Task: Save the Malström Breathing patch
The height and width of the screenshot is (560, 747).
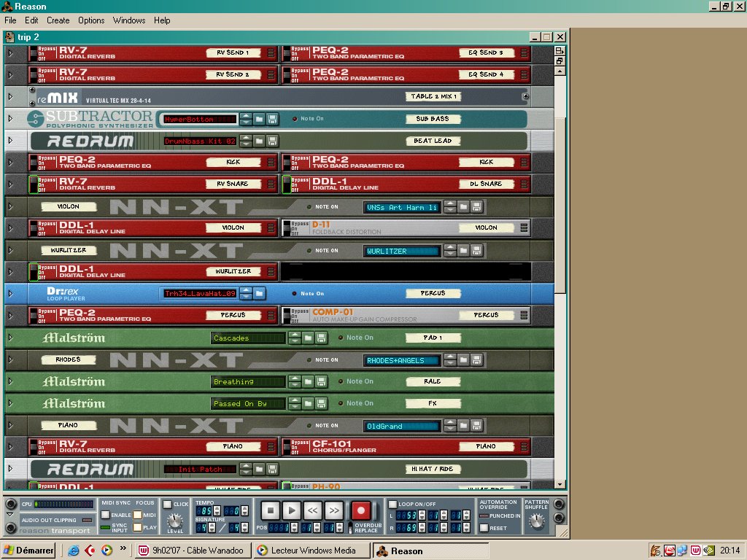Action: 321,381
